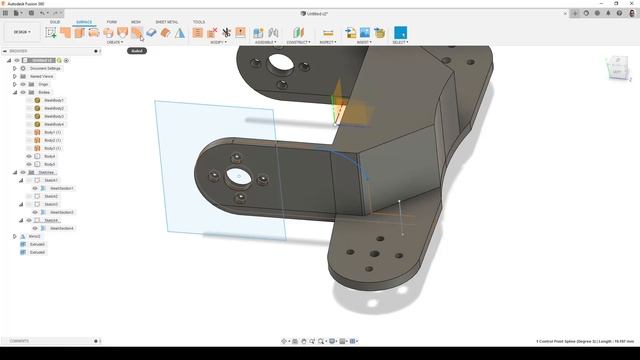Click the first icon in Modify group

198,33
